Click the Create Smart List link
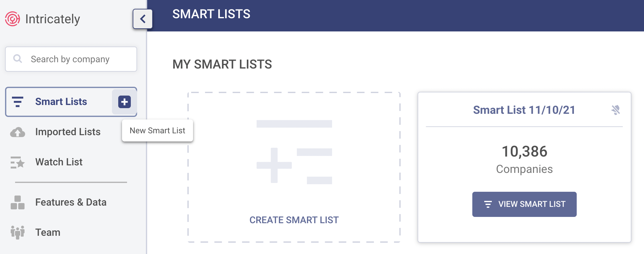This screenshot has width=644, height=254. (x=294, y=220)
